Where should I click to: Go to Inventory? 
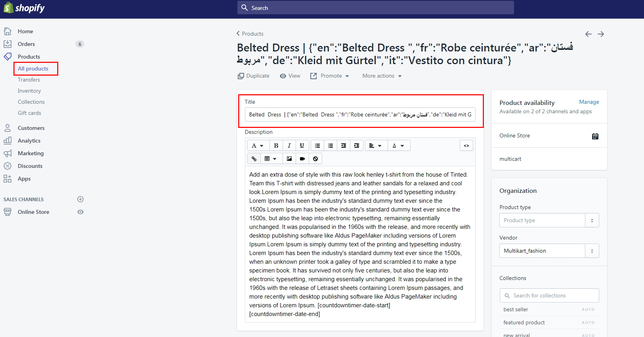(29, 91)
